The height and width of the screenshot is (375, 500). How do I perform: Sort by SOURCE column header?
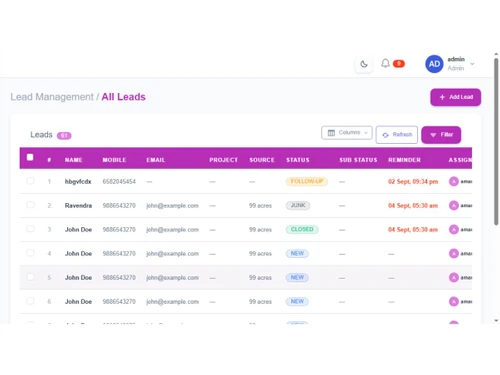(x=262, y=160)
